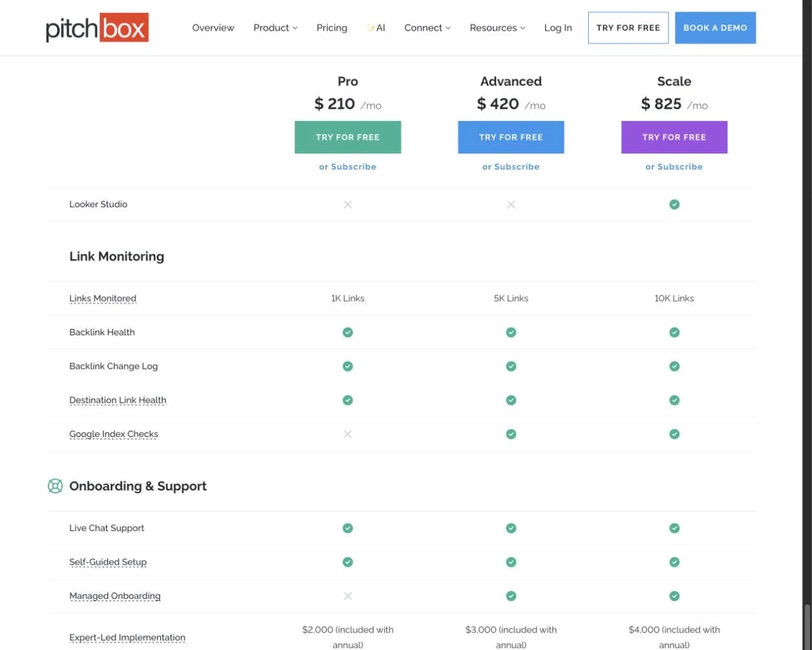Screen dimensions: 812x650
Task: Expand the Connect dropdown menu
Action: tap(428, 28)
